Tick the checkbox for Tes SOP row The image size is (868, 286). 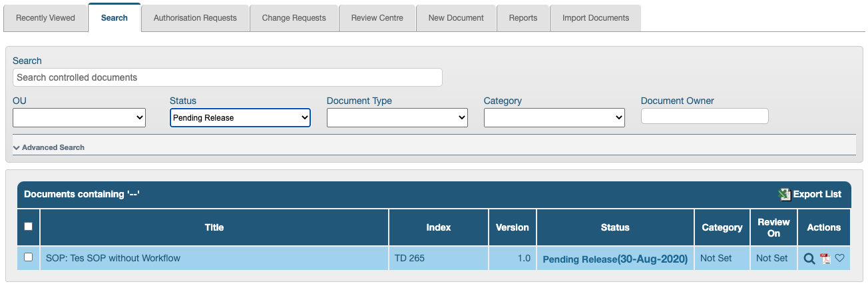(28, 257)
